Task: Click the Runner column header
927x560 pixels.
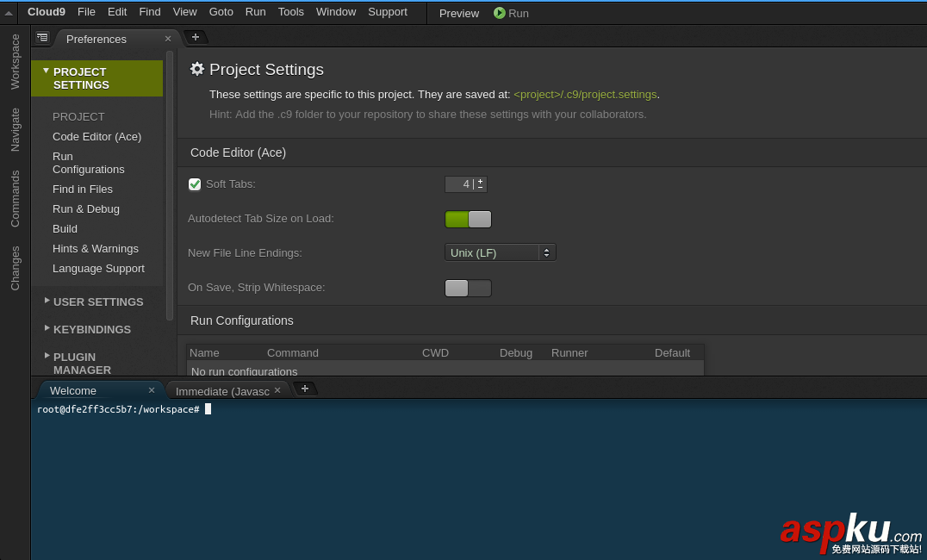Action: click(x=569, y=352)
